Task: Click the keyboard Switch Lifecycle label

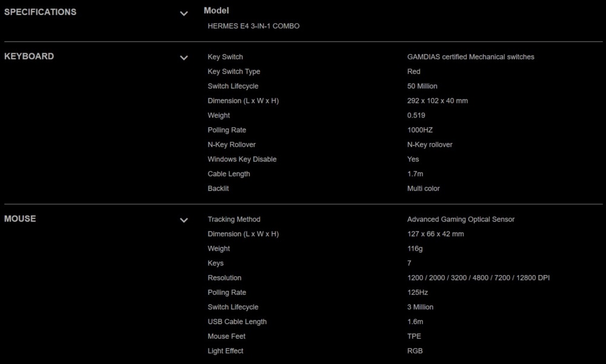Action: pos(233,86)
